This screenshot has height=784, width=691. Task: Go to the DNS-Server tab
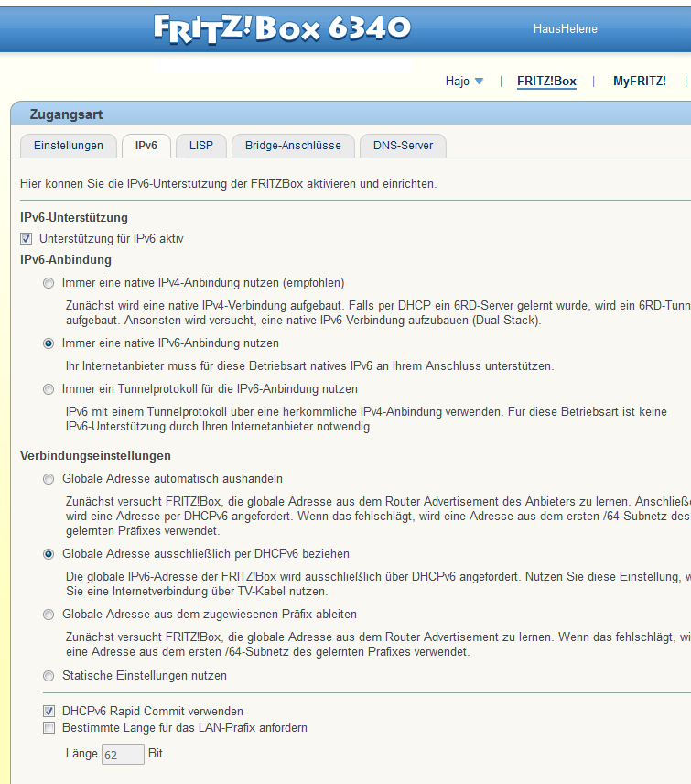(403, 146)
